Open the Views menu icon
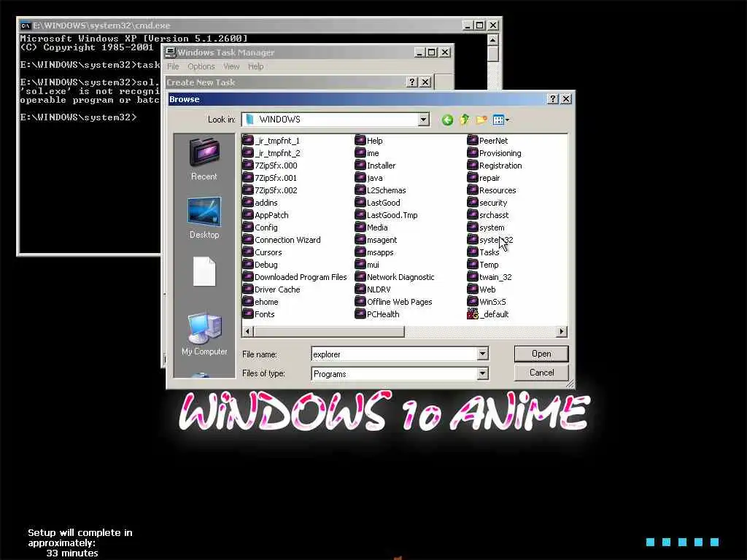 click(x=500, y=120)
